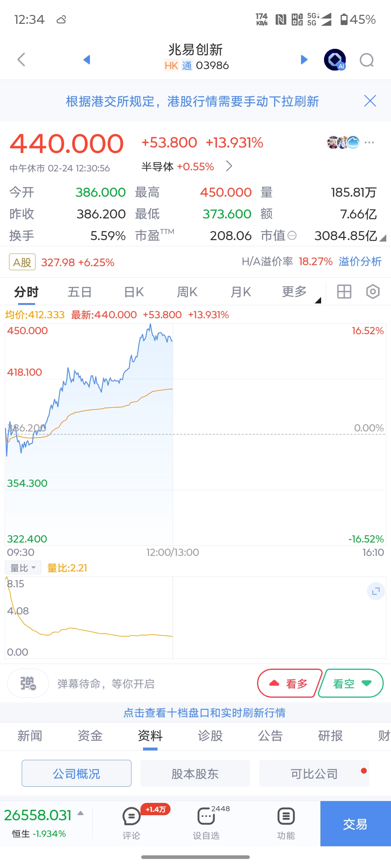Viewport: 391px width, 868px height.
Task: Expand the 半导体 sector chevron
Action: coord(229,166)
